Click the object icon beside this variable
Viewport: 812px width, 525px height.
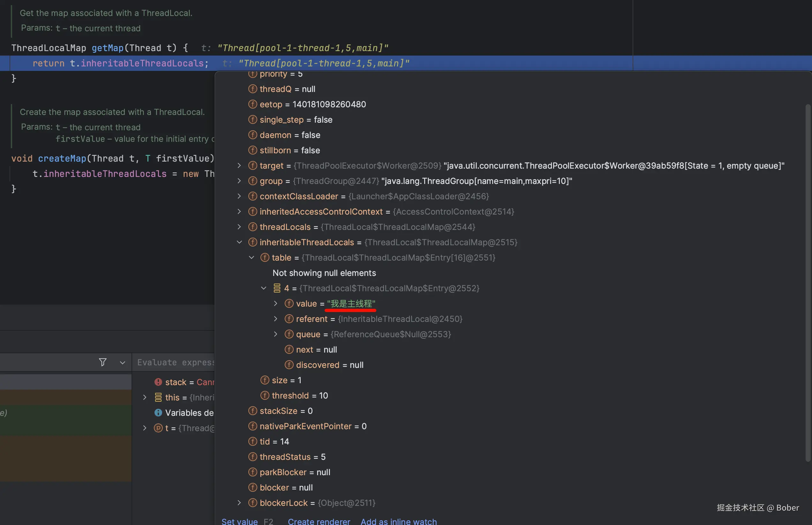pyautogui.click(x=158, y=397)
